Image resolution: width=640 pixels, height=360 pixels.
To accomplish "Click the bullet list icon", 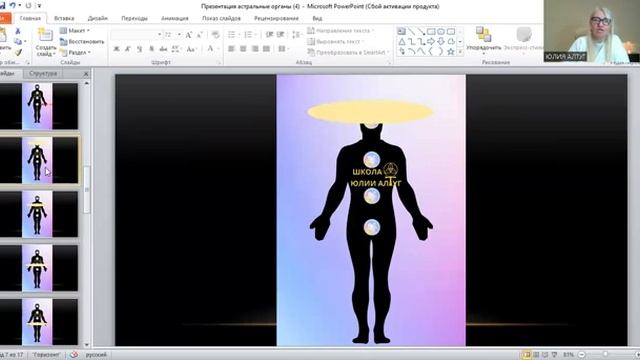I will pos(232,35).
